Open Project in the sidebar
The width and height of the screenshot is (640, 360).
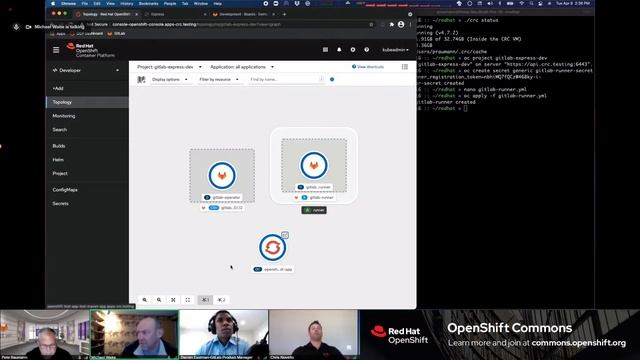tap(87, 173)
